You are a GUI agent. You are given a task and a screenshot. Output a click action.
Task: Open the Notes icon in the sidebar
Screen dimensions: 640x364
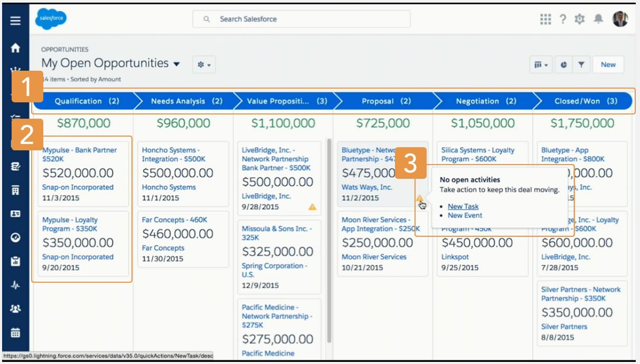tap(15, 166)
